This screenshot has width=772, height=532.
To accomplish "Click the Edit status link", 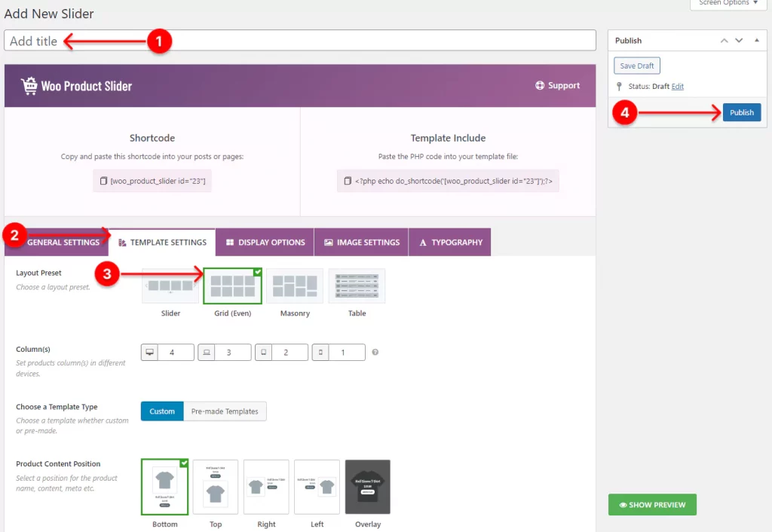I will click(678, 86).
